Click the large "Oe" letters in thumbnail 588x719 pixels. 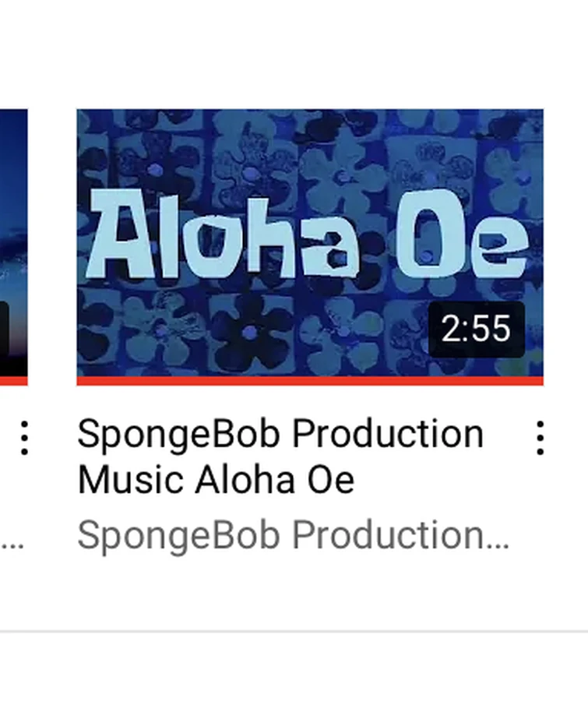[x=462, y=234]
